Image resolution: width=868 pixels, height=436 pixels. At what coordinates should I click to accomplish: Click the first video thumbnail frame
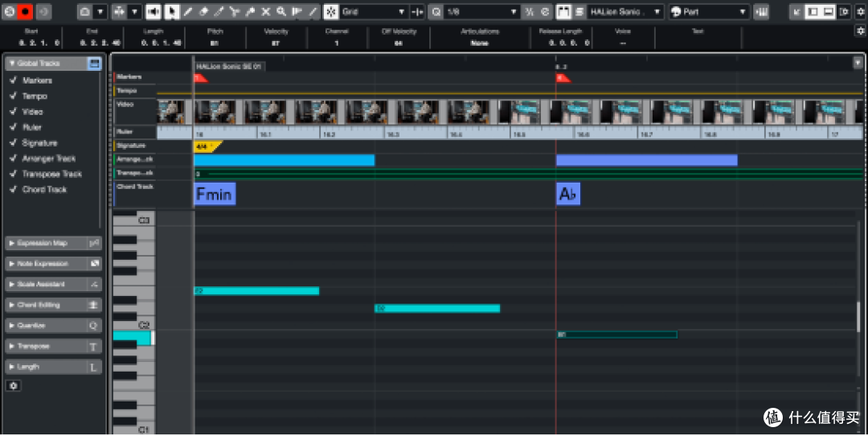pos(171,111)
